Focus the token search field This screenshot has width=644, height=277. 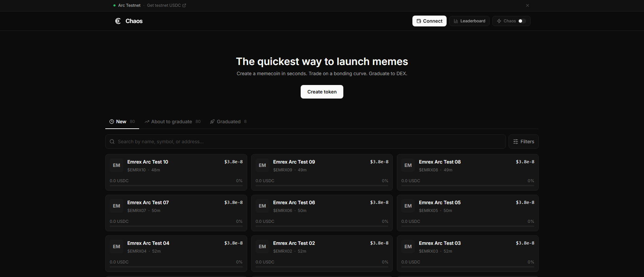click(305, 142)
